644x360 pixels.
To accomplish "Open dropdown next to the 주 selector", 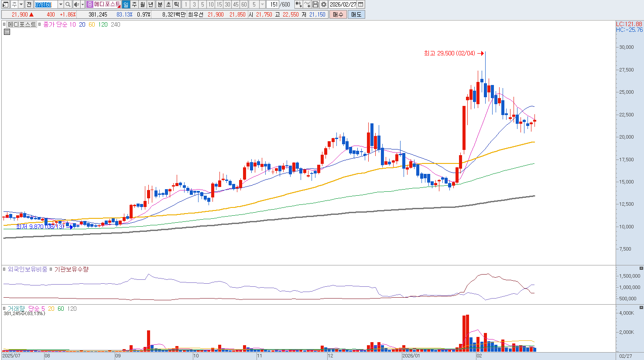I will (x=21, y=4).
